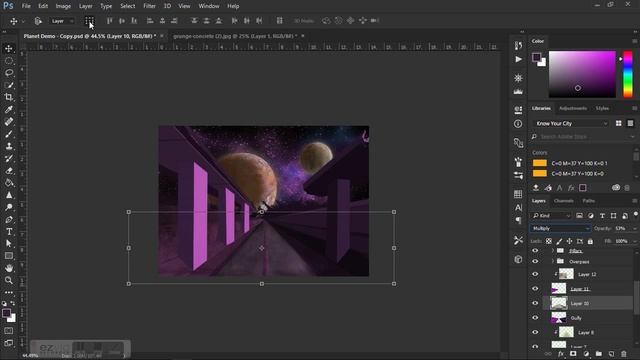Select the Quick Selection tool
Viewport: 640px width, 360px height.
click(x=9, y=85)
